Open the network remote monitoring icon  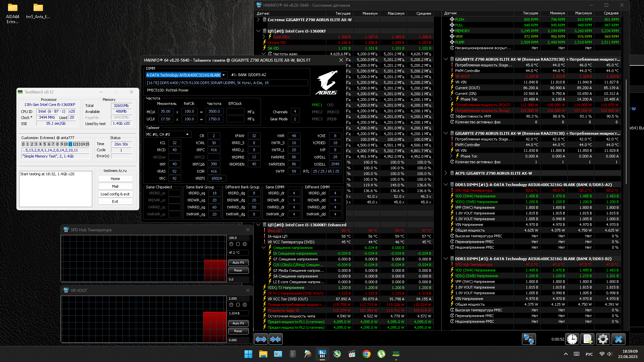coord(529,339)
